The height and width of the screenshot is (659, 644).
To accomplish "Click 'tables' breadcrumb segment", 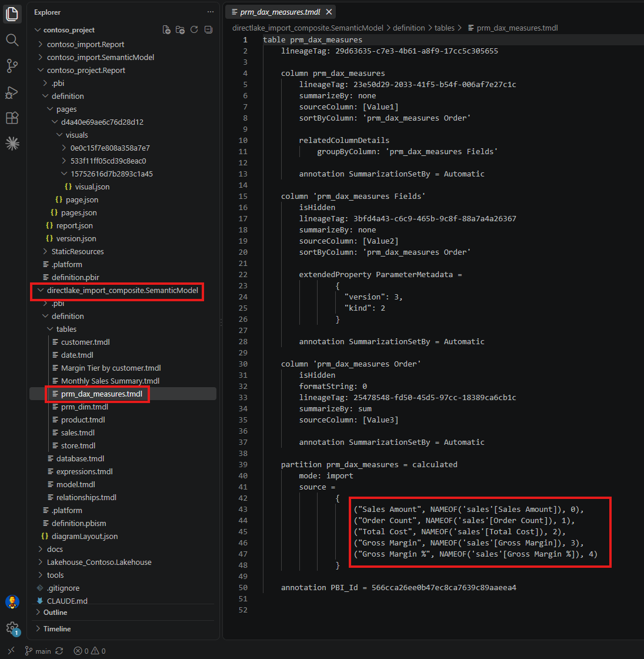I will pos(445,28).
